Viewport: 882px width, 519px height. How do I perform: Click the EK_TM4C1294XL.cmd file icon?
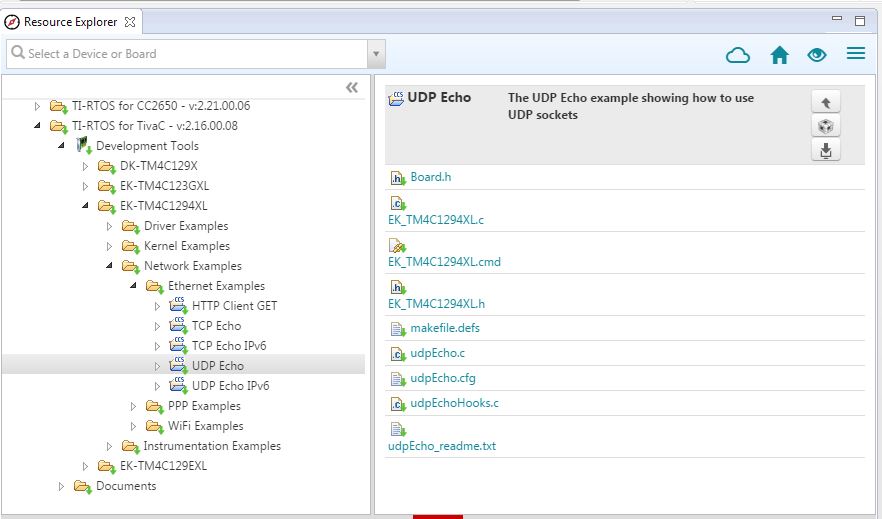(397, 246)
